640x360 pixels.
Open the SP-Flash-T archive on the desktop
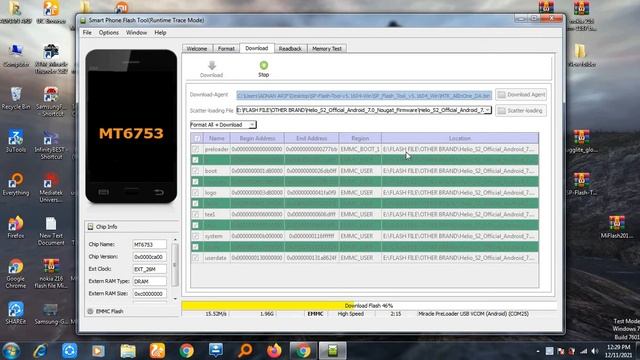coord(581,184)
